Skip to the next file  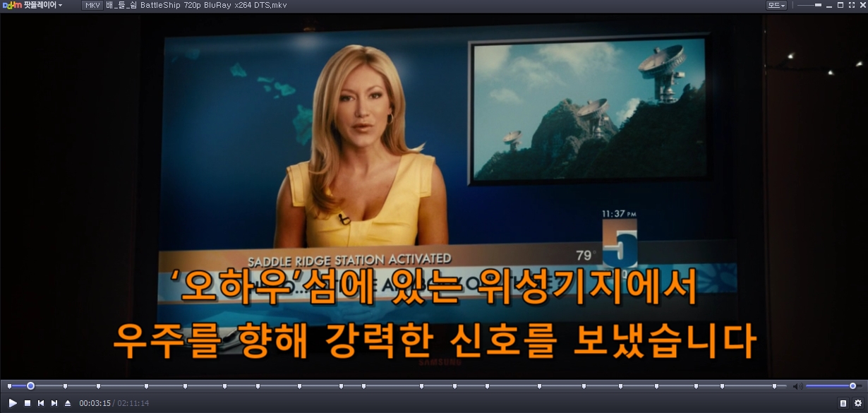pyautogui.click(x=54, y=403)
